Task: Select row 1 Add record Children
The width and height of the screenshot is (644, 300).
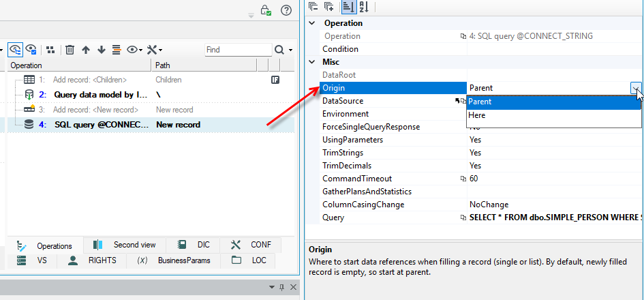Action: 151,80
